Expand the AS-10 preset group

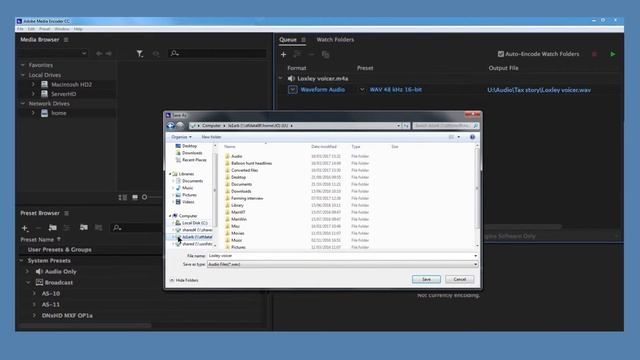point(34,293)
